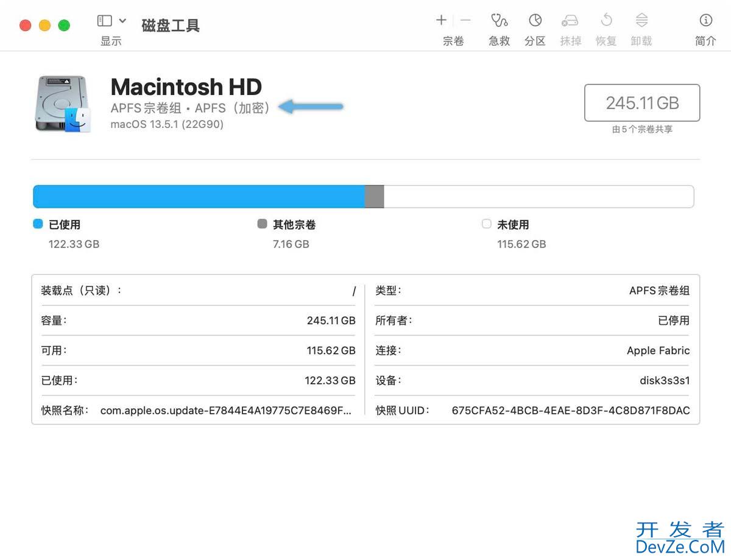731x560 pixels.
Task: Click the Macintosh HD disk drive icon
Action: pyautogui.click(x=62, y=104)
